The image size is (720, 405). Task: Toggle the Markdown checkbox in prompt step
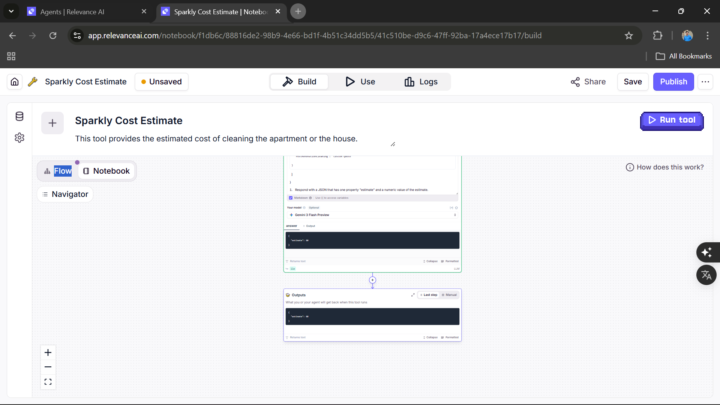pos(291,198)
